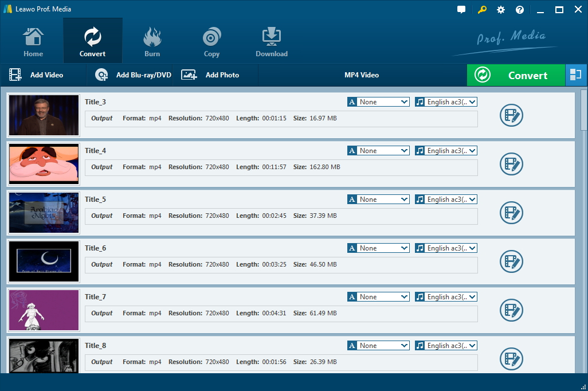Click the 16.97 MB size value
Screen dimensions: 588x391
coord(323,118)
